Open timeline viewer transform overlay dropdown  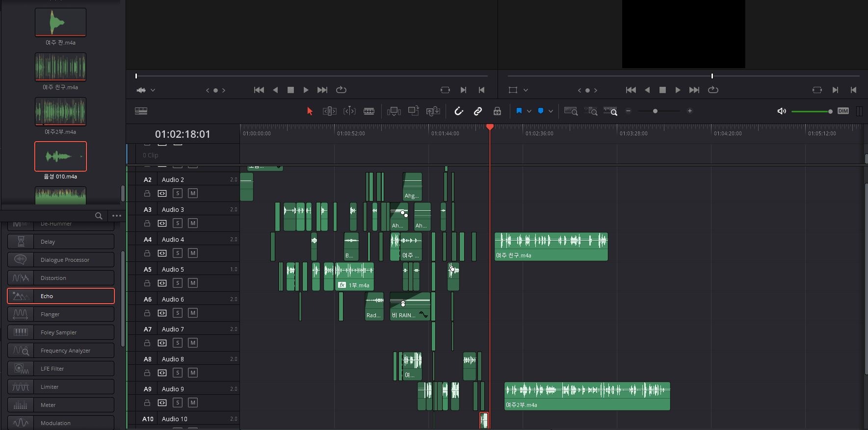[x=526, y=90]
